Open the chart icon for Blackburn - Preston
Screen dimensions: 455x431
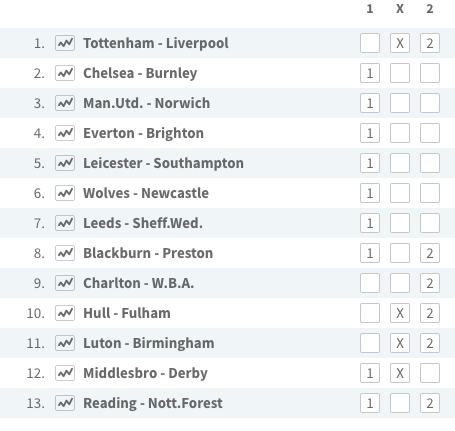click(x=65, y=253)
